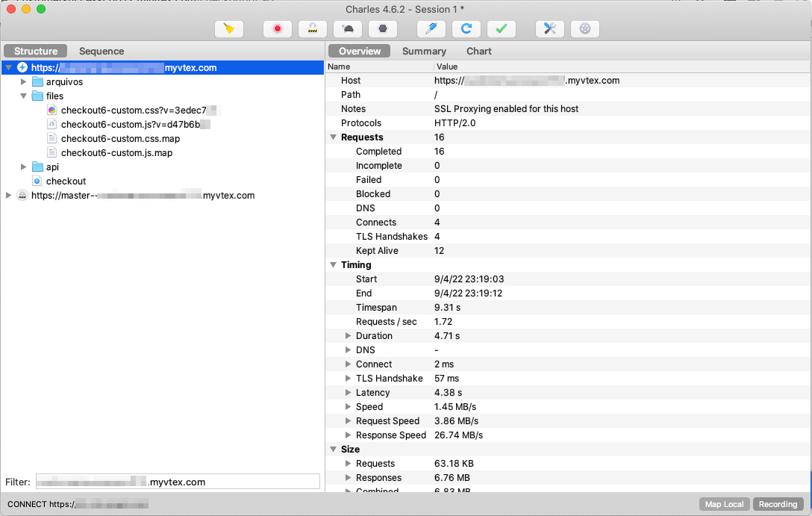Select the checkout tree entry
Image resolution: width=812 pixels, height=516 pixels.
click(66, 181)
